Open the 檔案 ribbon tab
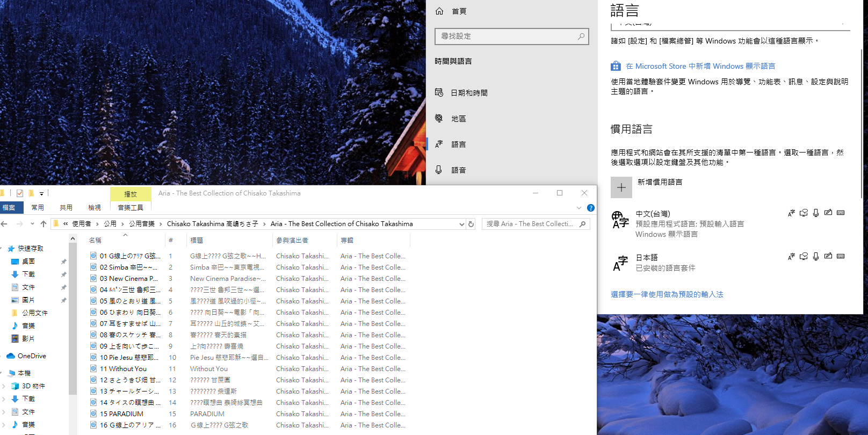 (x=9, y=208)
